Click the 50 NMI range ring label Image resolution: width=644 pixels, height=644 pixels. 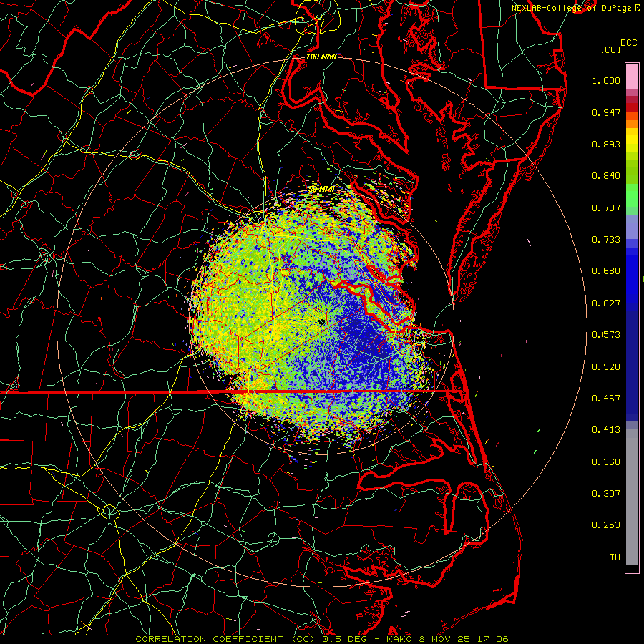321,189
